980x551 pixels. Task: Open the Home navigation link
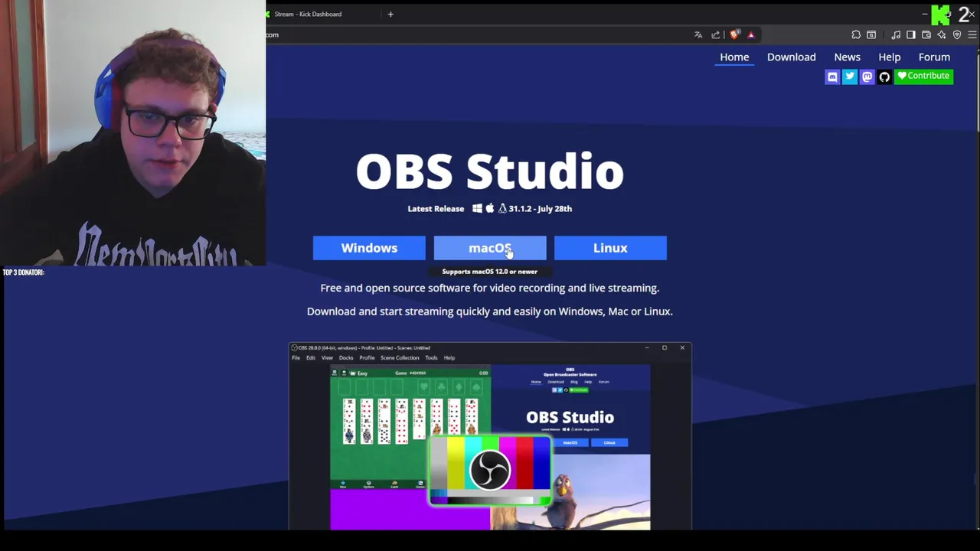coord(734,57)
